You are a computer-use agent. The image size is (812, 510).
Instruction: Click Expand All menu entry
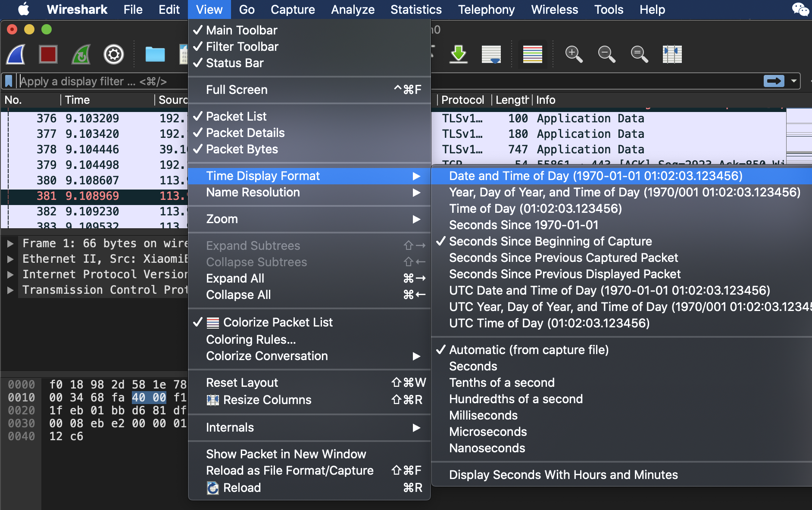coord(309,278)
